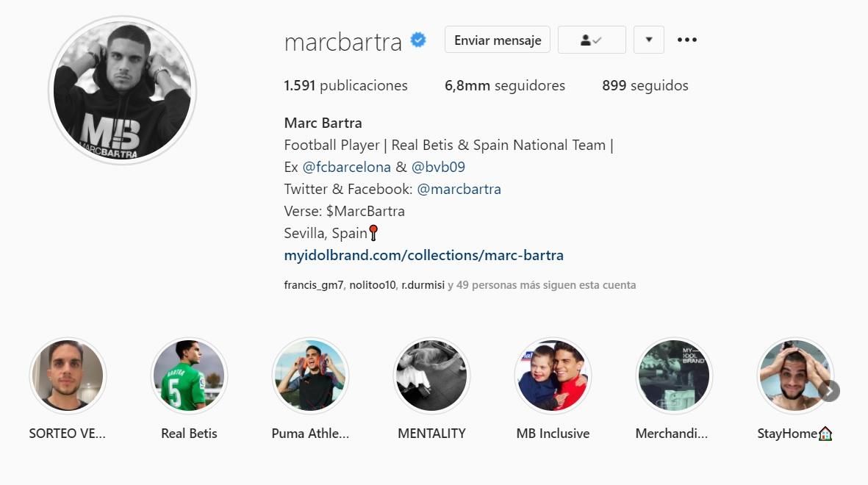Open the @fcbarcelona mention link
Image resolution: width=868 pixels, height=485 pixels.
346,167
